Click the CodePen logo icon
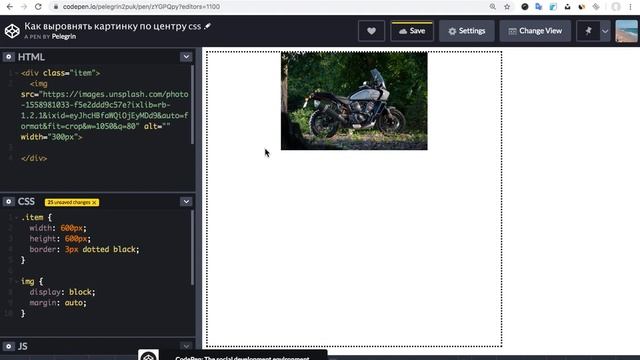 pos(12,31)
